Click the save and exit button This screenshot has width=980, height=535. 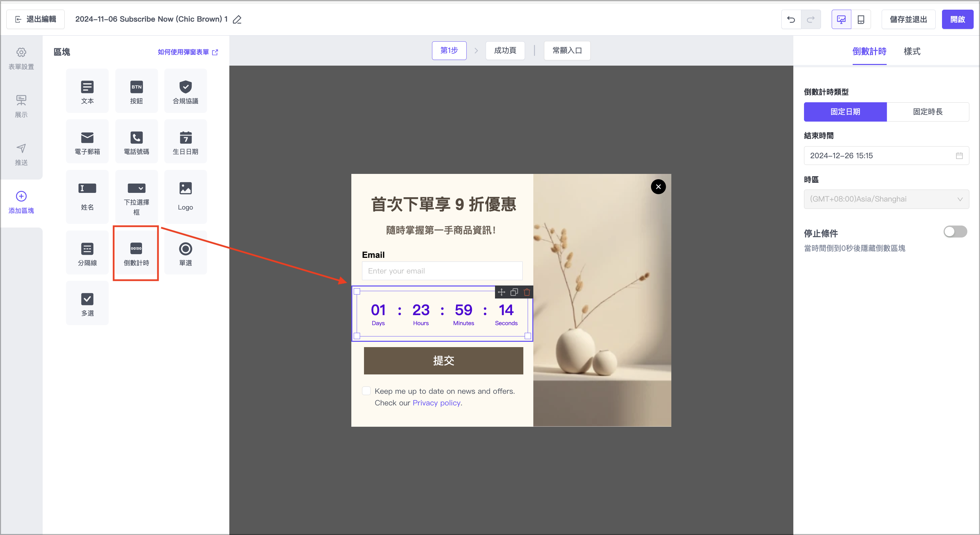(908, 19)
